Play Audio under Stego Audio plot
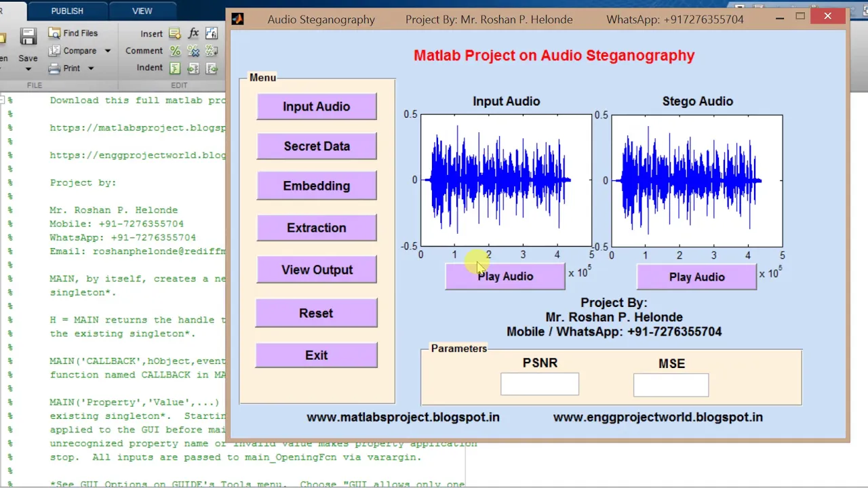The width and height of the screenshot is (868, 488). coord(696,277)
